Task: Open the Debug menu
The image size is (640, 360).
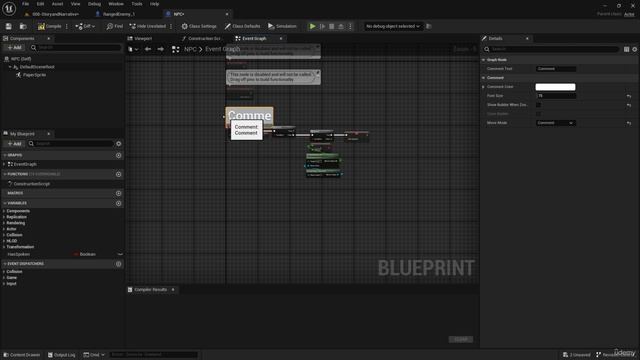Action: tap(94, 4)
